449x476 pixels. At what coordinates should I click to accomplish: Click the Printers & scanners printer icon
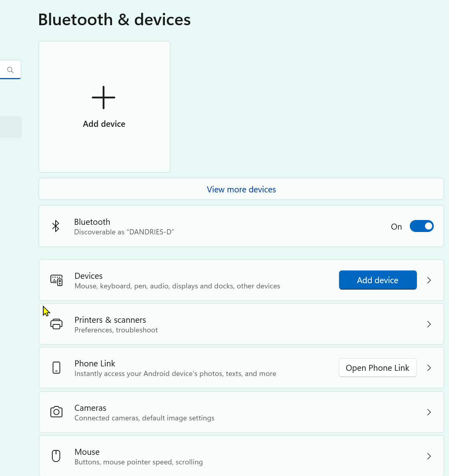(x=56, y=324)
